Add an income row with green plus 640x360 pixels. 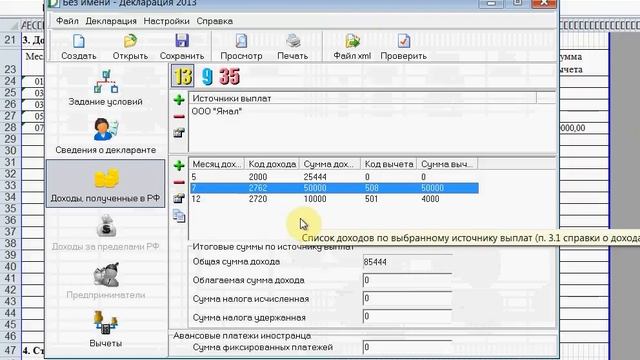(x=179, y=165)
